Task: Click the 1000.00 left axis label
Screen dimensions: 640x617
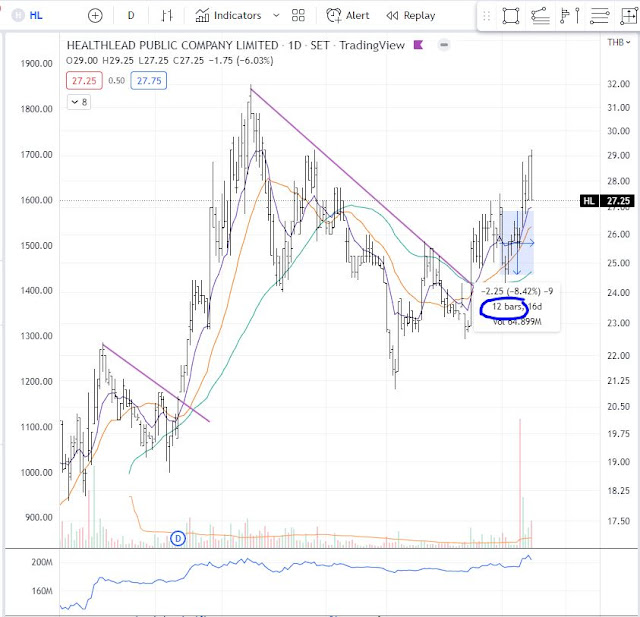Action: click(36, 473)
